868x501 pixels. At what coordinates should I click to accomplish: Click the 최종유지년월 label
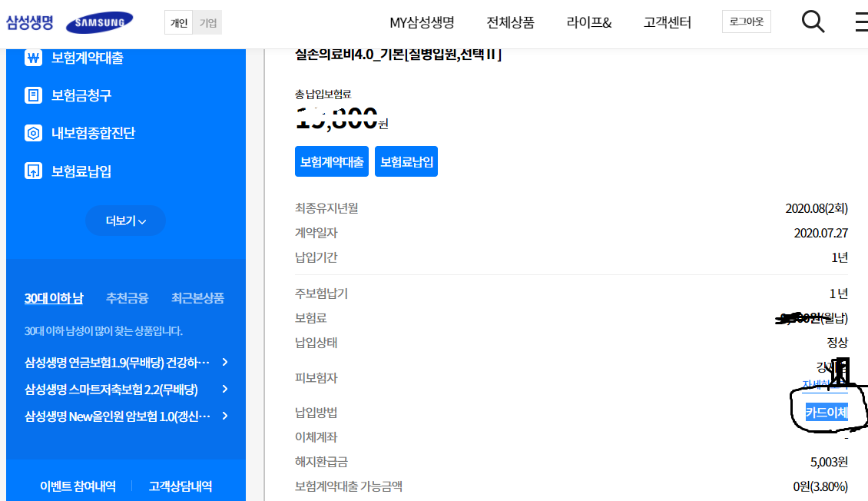point(326,208)
